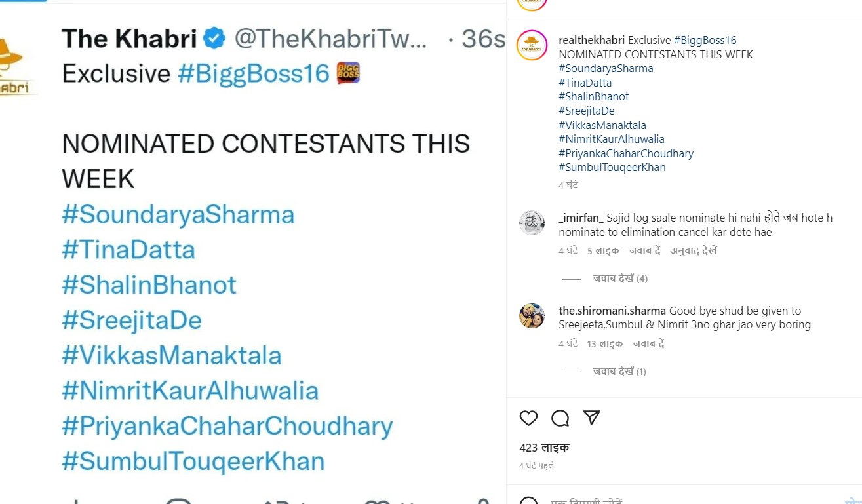Open the #SumbulTouqeerKhan hashtag in caption
Image resolution: width=862 pixels, height=504 pixels.
tap(612, 167)
